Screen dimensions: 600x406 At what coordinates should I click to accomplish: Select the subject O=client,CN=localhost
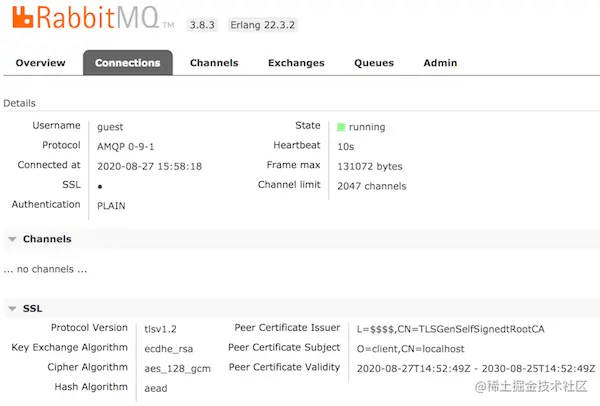(x=411, y=349)
